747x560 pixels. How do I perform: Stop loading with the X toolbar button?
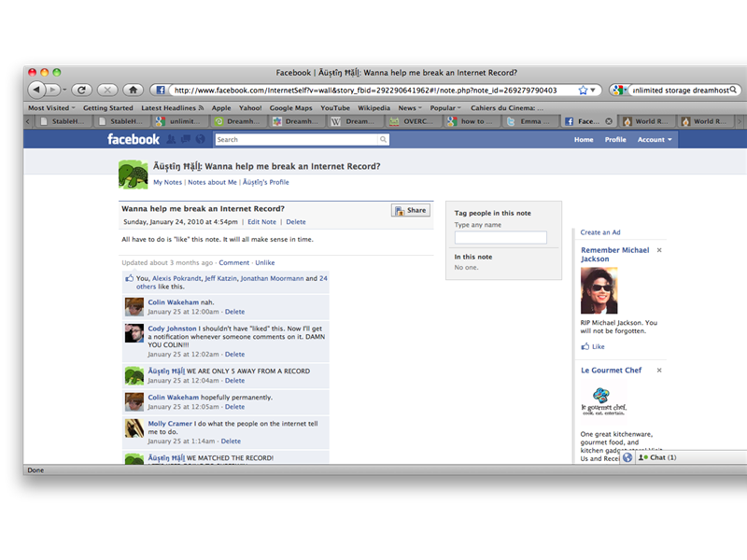pyautogui.click(x=107, y=90)
